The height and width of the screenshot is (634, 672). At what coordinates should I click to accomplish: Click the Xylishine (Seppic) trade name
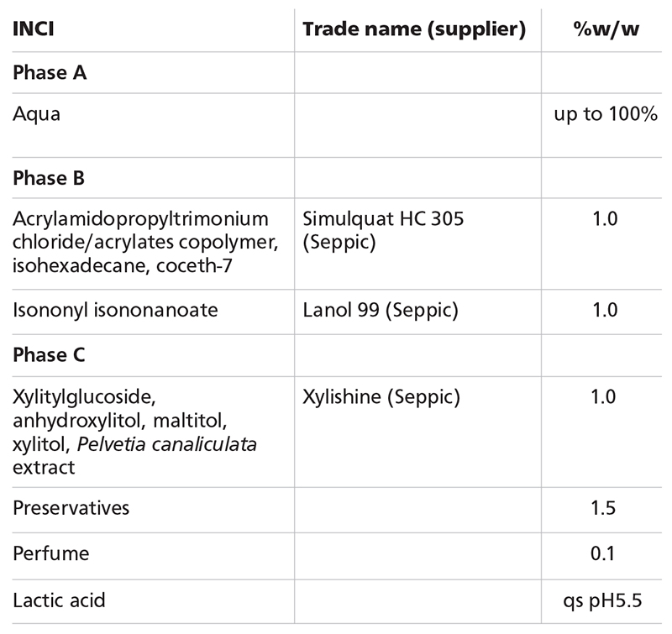click(x=381, y=396)
